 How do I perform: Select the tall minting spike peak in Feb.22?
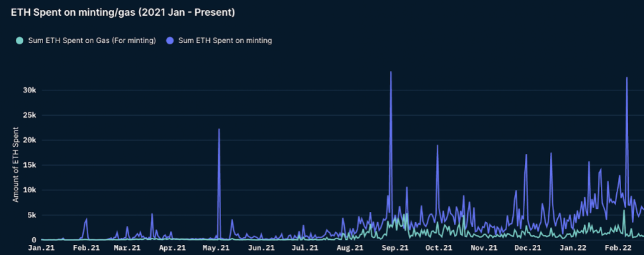(627, 78)
